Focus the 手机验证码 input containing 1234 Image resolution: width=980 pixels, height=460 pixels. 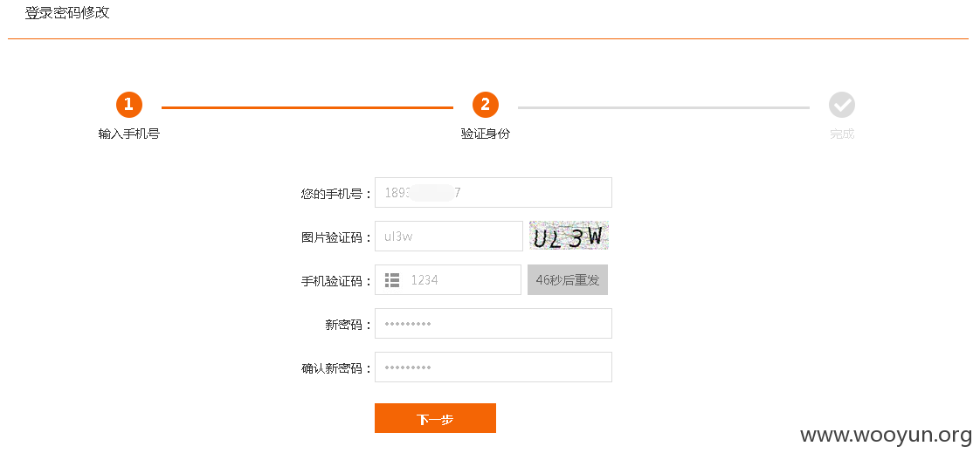point(447,280)
